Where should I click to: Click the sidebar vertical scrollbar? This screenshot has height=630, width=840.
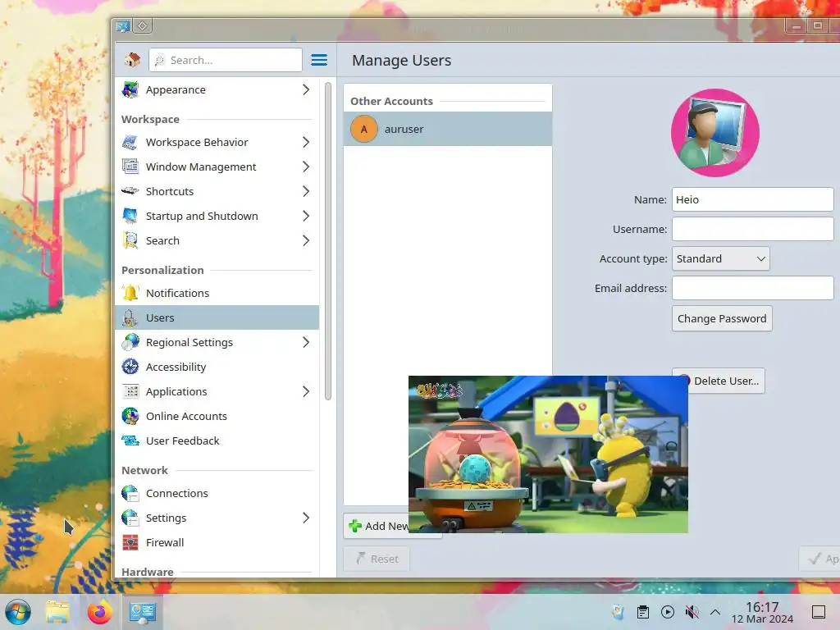328,241
